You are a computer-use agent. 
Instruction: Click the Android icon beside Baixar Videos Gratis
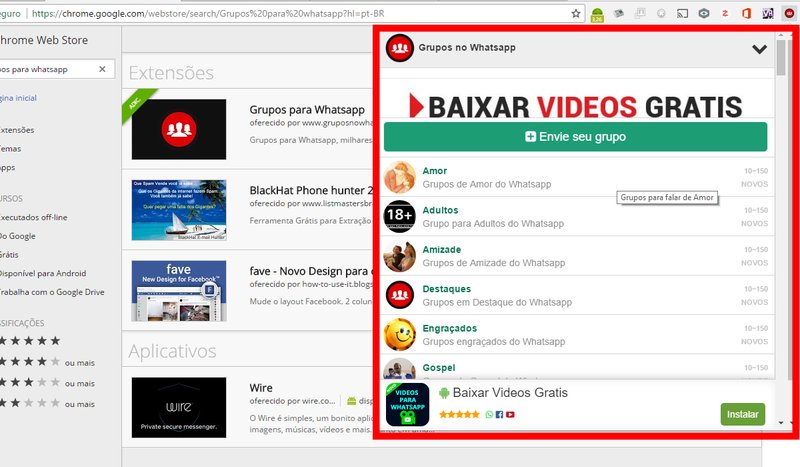[x=443, y=392]
